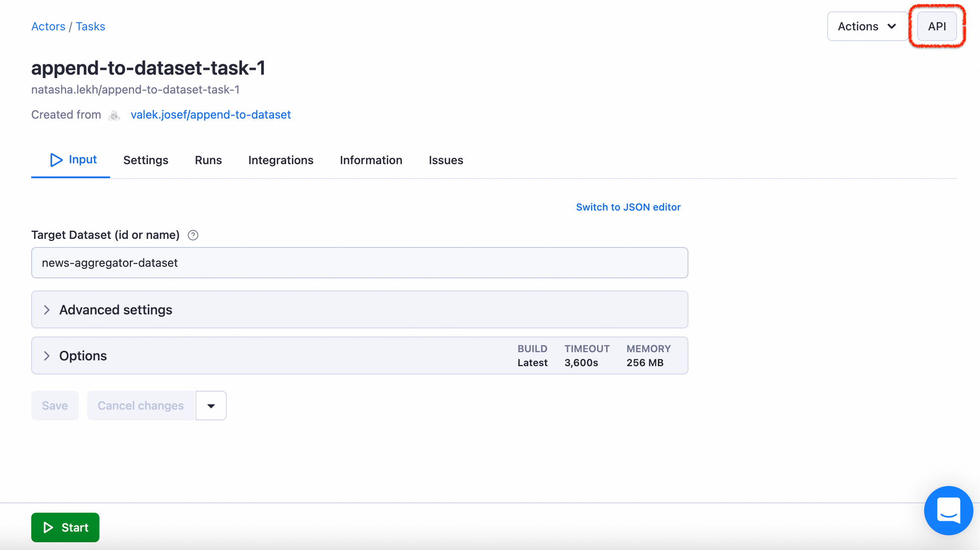980x550 pixels.
Task: Click the Target Dataset input field
Action: coord(359,263)
